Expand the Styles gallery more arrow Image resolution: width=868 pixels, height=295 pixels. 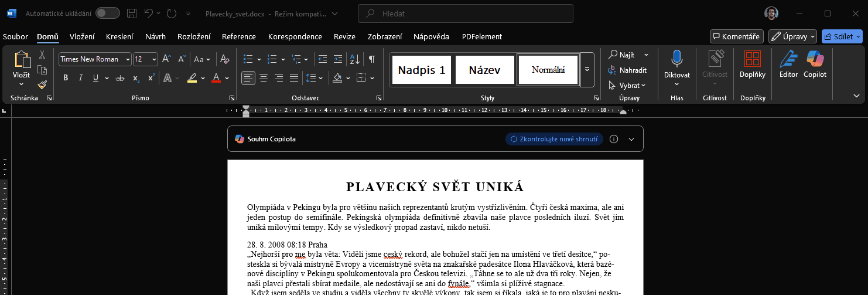587,70
